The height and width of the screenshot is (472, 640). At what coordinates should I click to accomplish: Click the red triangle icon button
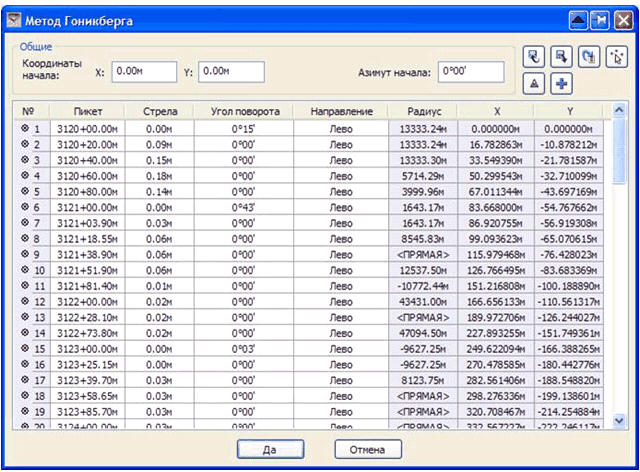pos(535,83)
